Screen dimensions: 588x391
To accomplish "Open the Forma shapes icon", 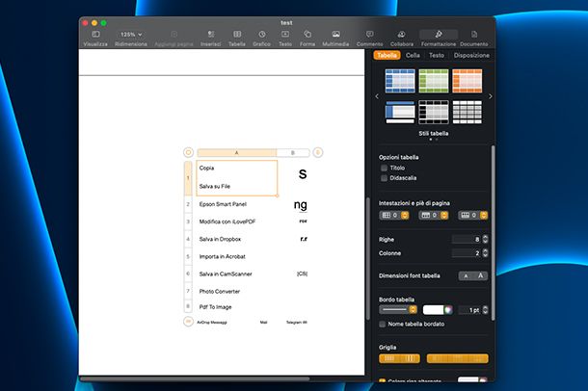I will click(307, 35).
